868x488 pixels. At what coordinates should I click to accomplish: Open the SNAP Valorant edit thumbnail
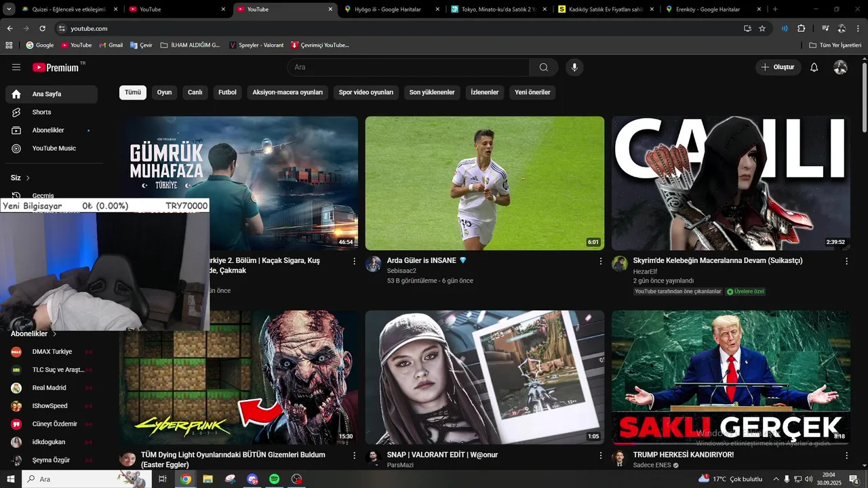485,378
